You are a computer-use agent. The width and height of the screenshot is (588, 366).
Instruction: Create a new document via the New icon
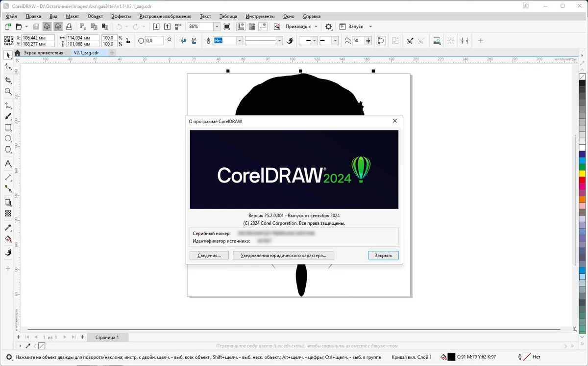8,26
